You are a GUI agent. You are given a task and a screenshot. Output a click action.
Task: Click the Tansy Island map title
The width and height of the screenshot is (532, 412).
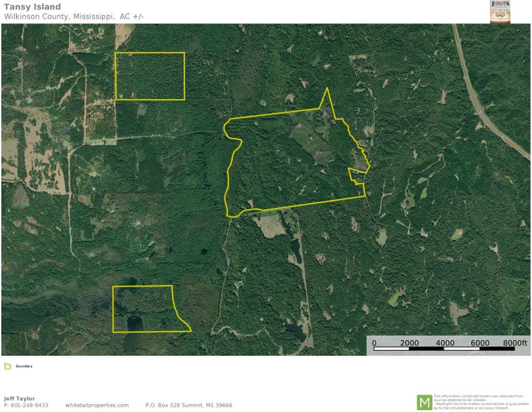click(x=32, y=7)
